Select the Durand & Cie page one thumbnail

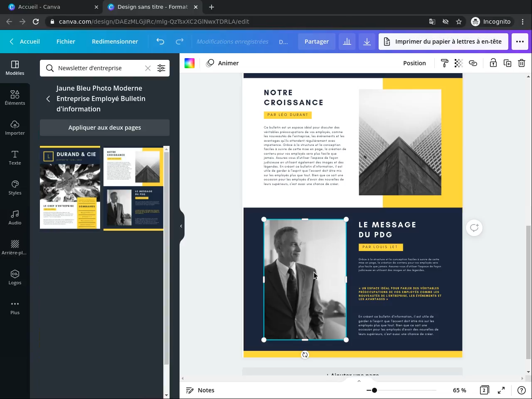coord(70,187)
